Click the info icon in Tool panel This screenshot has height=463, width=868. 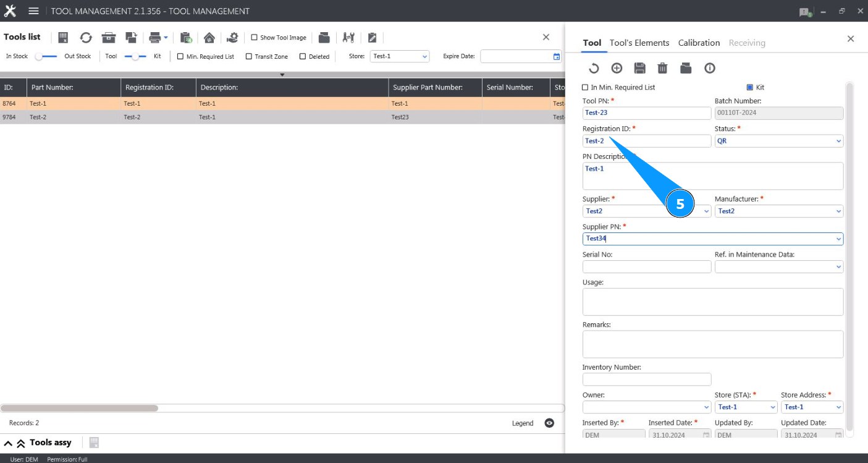[x=710, y=68]
